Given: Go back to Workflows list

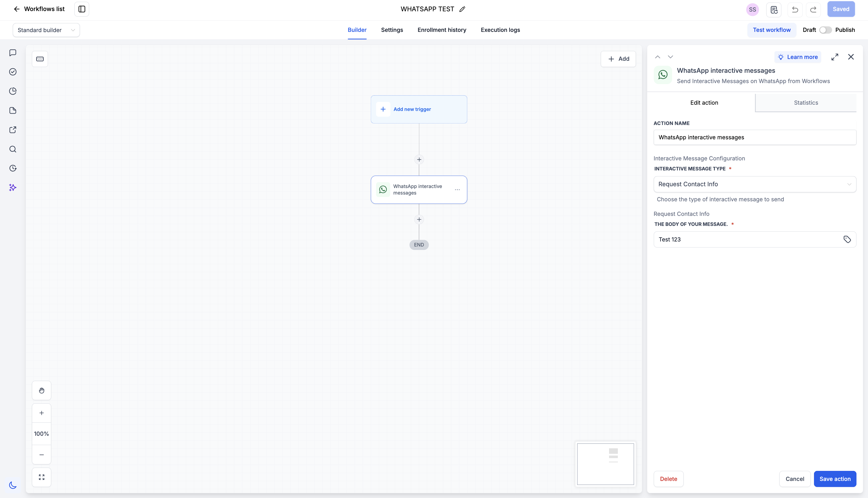Looking at the screenshot, I should 39,9.
